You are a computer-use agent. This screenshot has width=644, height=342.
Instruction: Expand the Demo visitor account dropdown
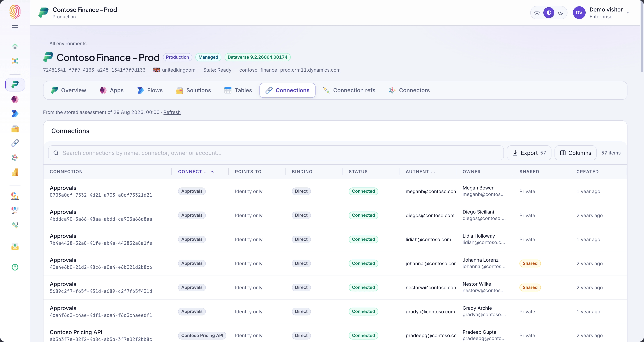(601, 13)
